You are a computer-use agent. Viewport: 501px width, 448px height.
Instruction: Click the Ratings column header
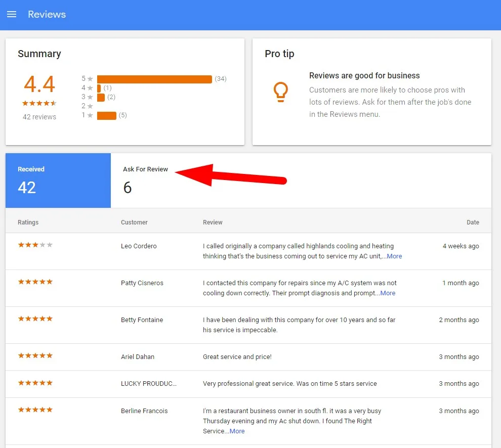pos(28,222)
